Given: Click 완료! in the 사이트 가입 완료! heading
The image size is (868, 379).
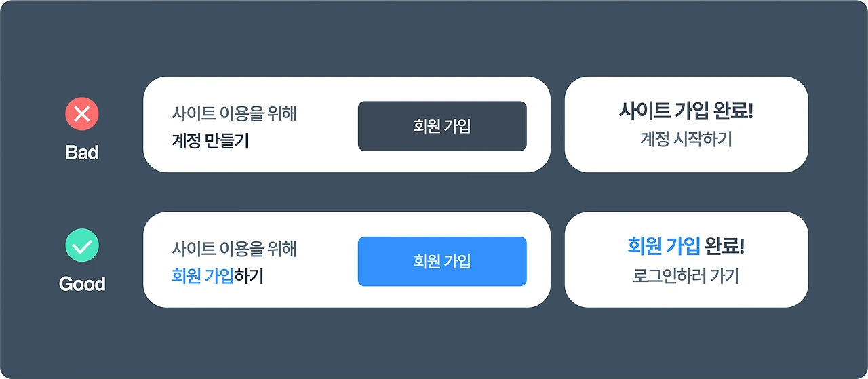Looking at the screenshot, I should tap(733, 111).
